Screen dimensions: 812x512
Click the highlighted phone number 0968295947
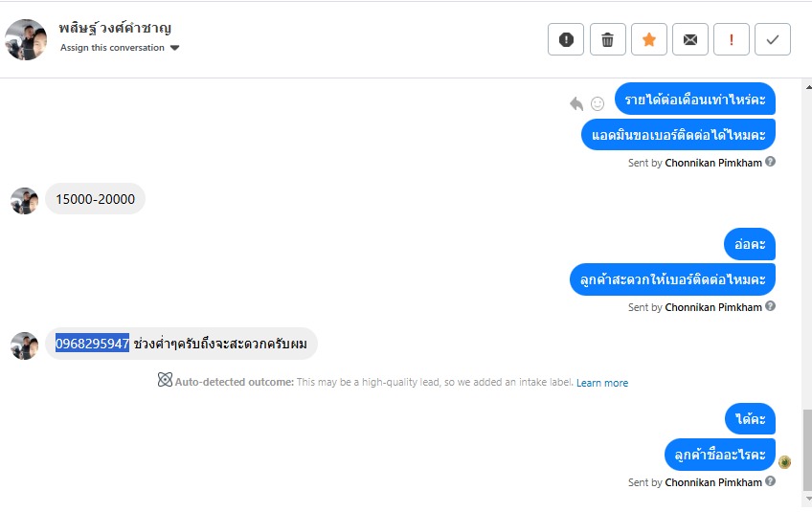pos(92,344)
